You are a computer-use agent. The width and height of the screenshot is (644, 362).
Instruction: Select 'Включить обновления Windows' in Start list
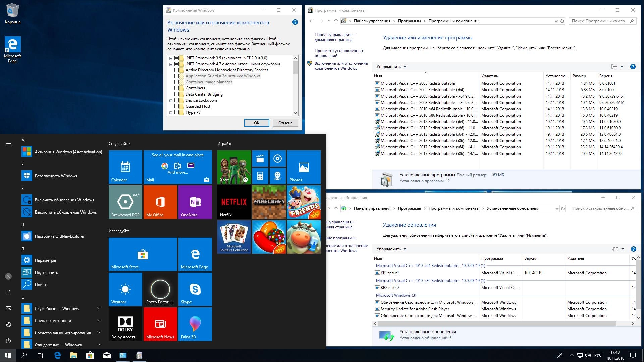click(62, 200)
